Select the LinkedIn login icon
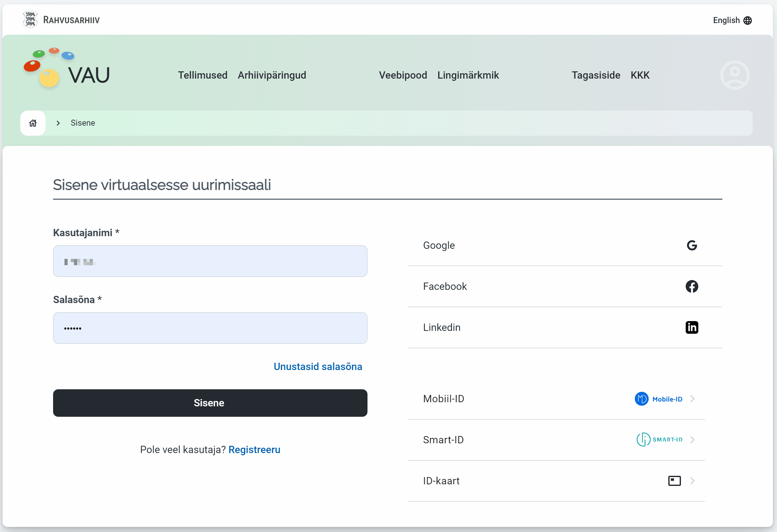The width and height of the screenshot is (777, 532). pyautogui.click(x=692, y=327)
